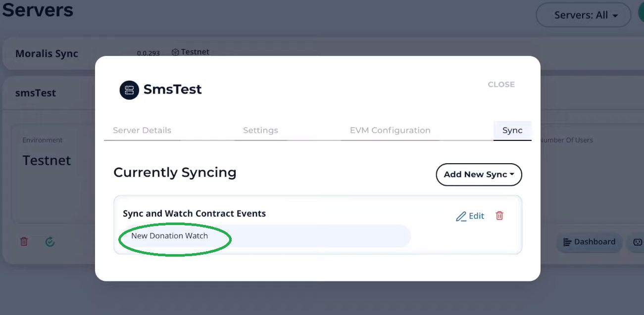The height and width of the screenshot is (315, 644).
Task: Click the pencil Edit icon
Action: pyautogui.click(x=461, y=216)
